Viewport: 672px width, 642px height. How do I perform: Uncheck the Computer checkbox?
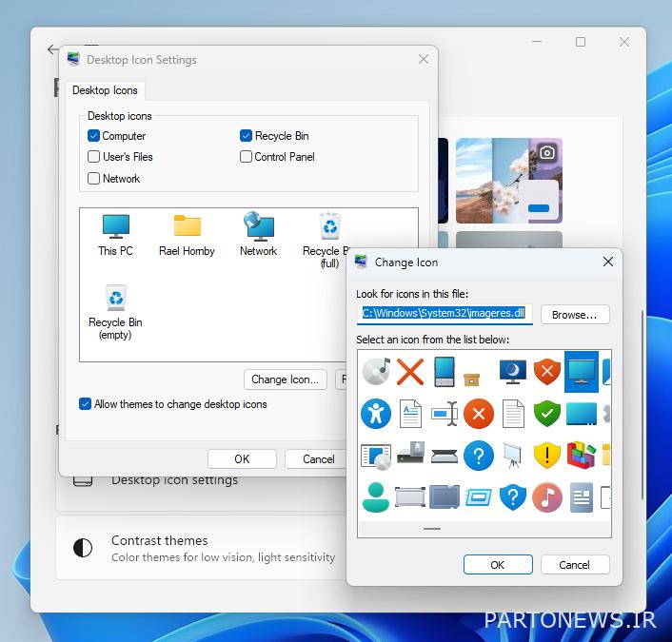pos(94,136)
